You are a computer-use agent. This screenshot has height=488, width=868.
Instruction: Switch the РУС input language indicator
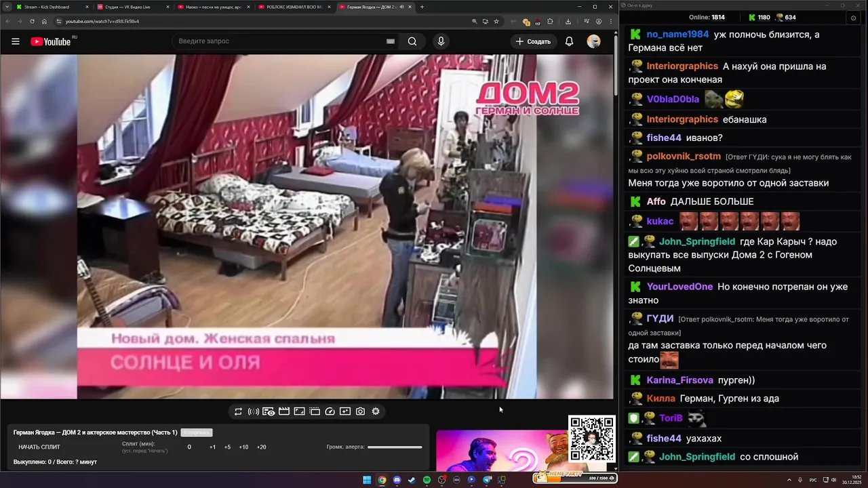813,480
